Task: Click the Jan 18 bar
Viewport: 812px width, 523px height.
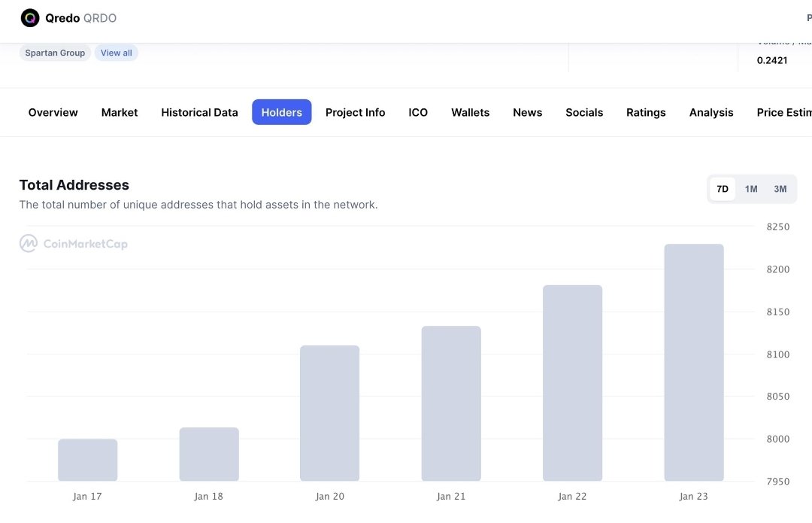Action: coord(209,454)
